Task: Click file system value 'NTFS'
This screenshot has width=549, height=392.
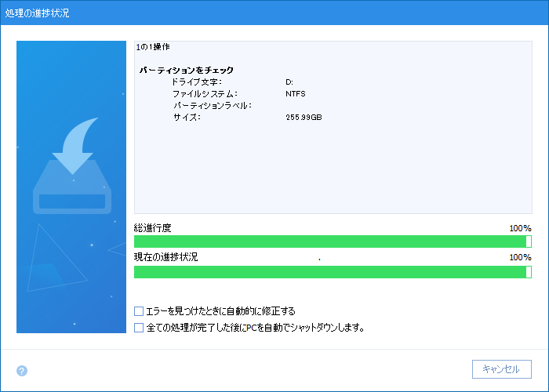Action: tap(296, 94)
